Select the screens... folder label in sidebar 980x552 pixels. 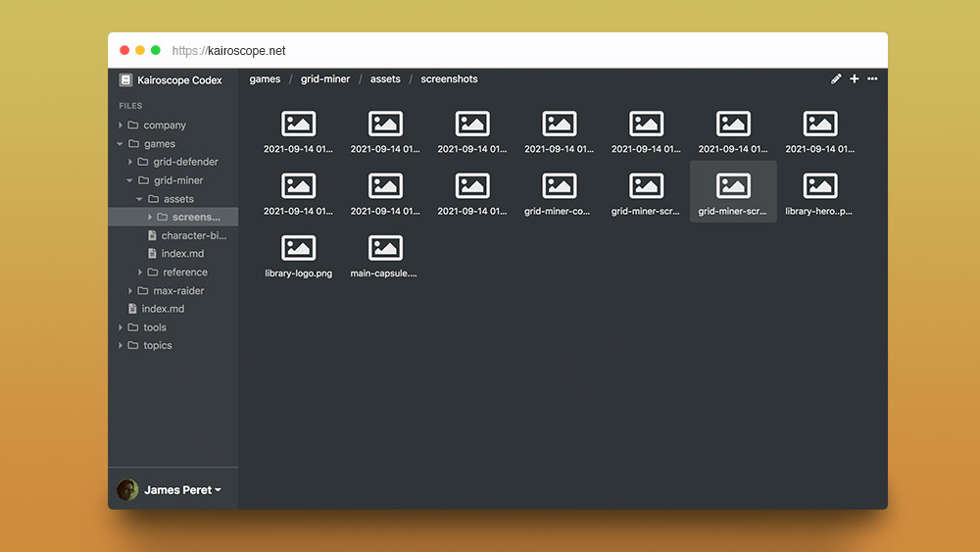click(196, 217)
